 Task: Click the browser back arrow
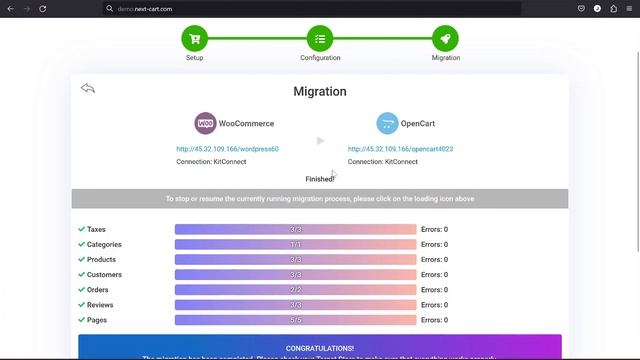click(11, 9)
